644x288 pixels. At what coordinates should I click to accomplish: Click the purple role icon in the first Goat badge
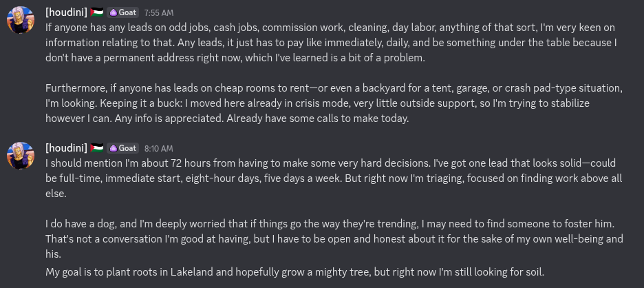coord(114,13)
